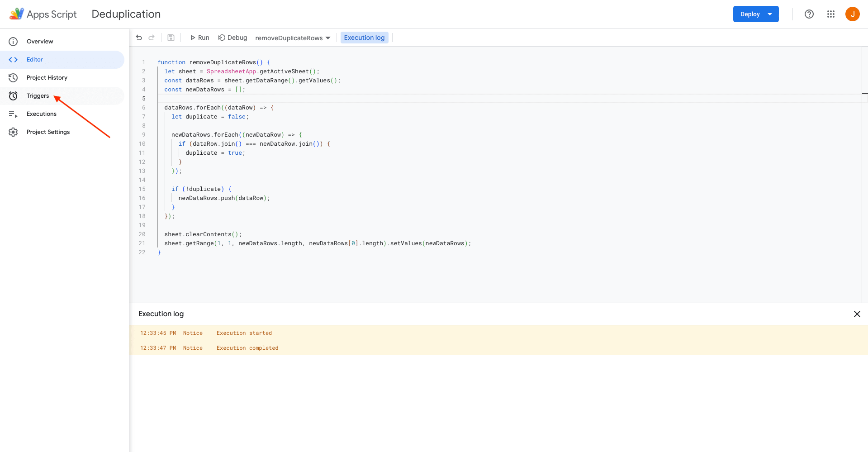Image resolution: width=868 pixels, height=452 pixels.
Task: Open the Help question mark icon
Action: tap(809, 14)
